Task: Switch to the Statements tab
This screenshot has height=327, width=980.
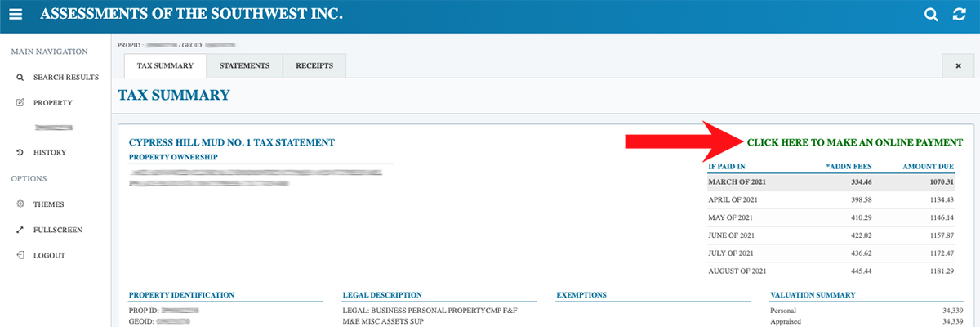Action: (244, 65)
